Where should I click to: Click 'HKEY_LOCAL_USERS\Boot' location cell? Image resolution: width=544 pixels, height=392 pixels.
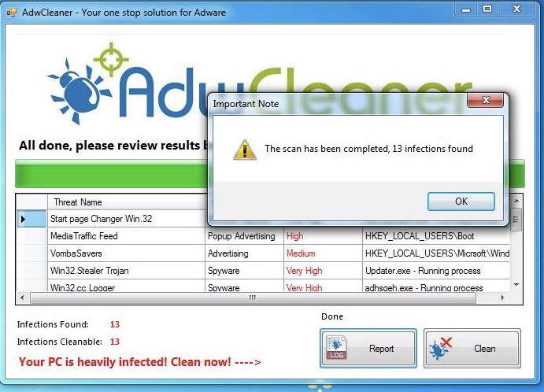tap(436, 236)
